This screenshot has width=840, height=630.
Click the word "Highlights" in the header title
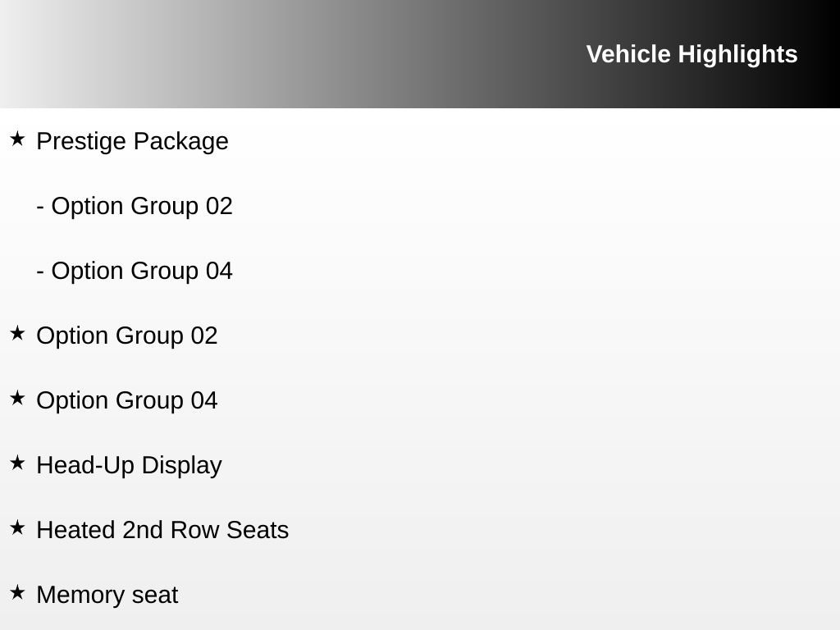[737, 54]
